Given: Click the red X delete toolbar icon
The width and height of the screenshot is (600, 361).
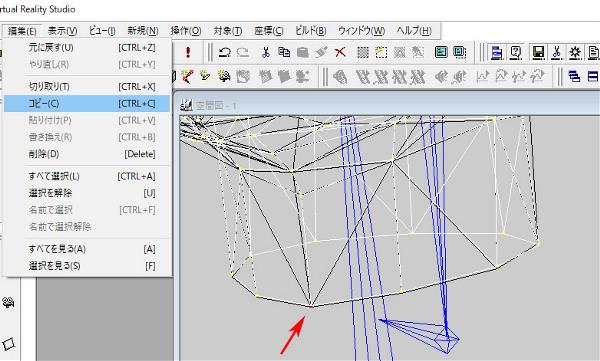Looking at the screenshot, I should (340, 52).
